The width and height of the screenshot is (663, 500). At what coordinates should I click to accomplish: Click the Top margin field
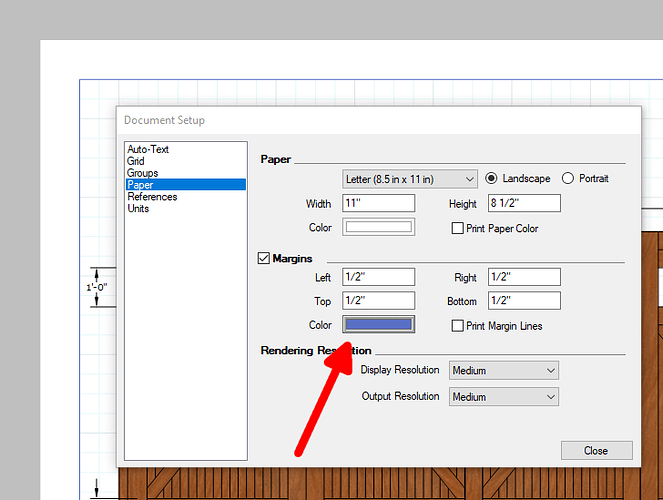pos(378,301)
